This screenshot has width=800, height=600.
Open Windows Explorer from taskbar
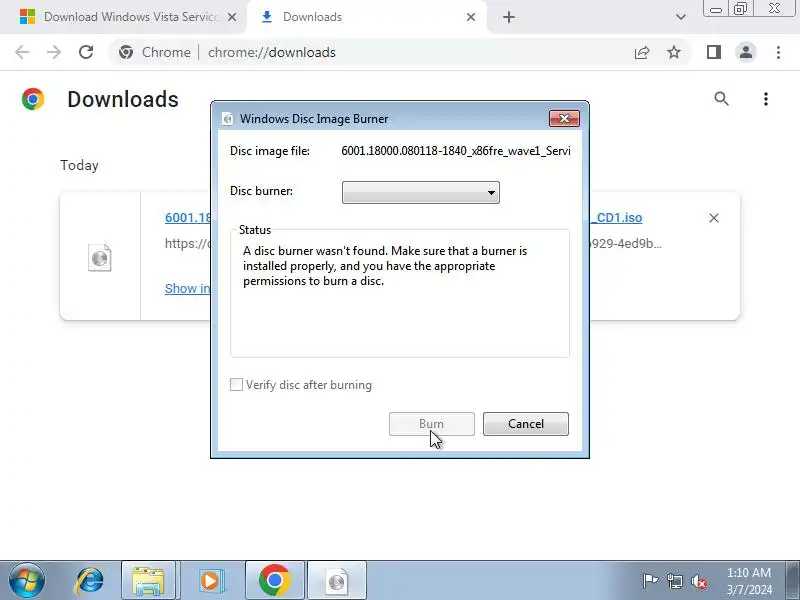pos(148,581)
